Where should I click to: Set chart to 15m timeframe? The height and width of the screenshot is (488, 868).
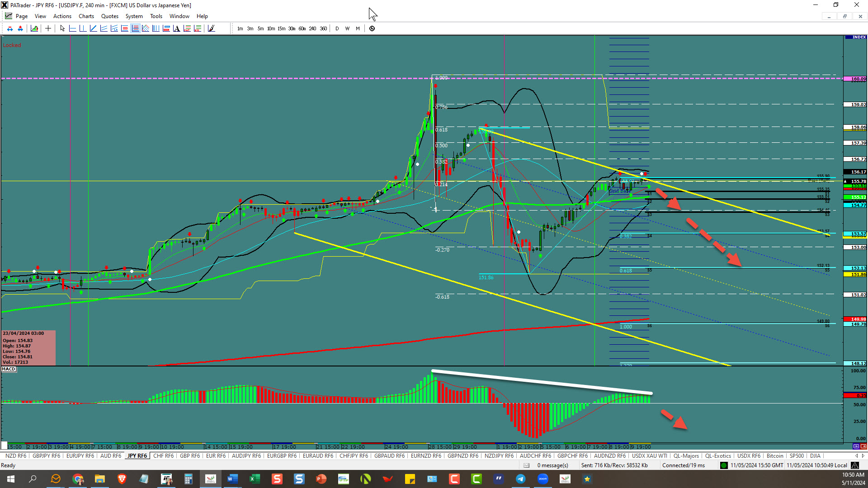click(x=281, y=28)
